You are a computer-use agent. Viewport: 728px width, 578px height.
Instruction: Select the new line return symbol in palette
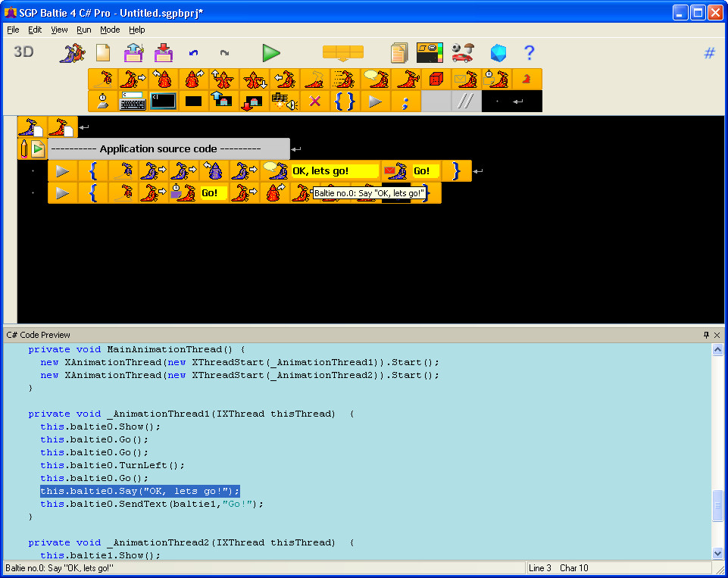point(518,102)
